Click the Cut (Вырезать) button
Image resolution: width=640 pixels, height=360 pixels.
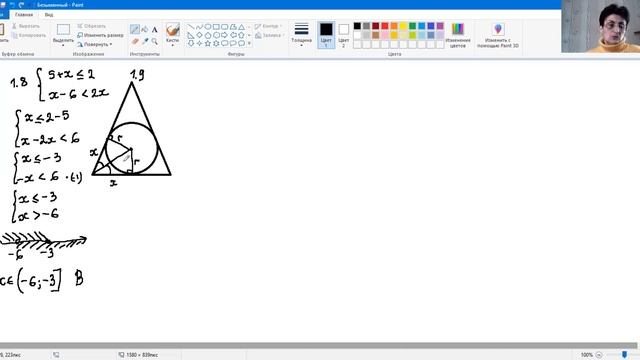click(26, 26)
